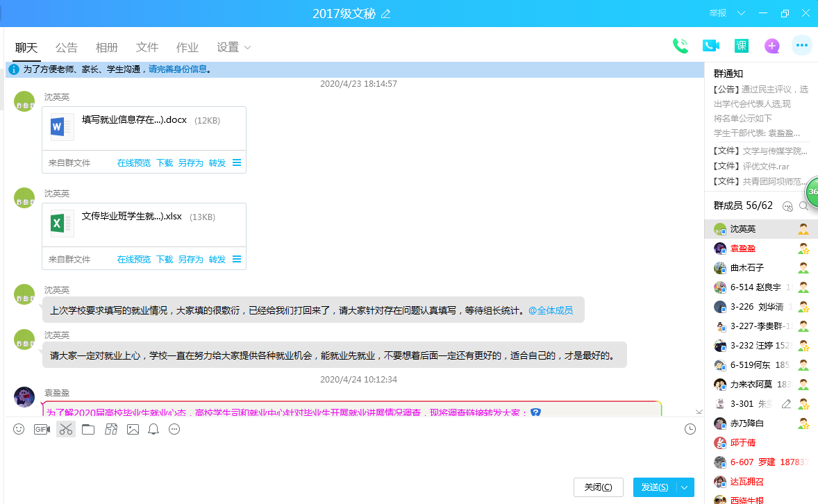
Task: Open the 作业 tab
Action: pos(187,48)
